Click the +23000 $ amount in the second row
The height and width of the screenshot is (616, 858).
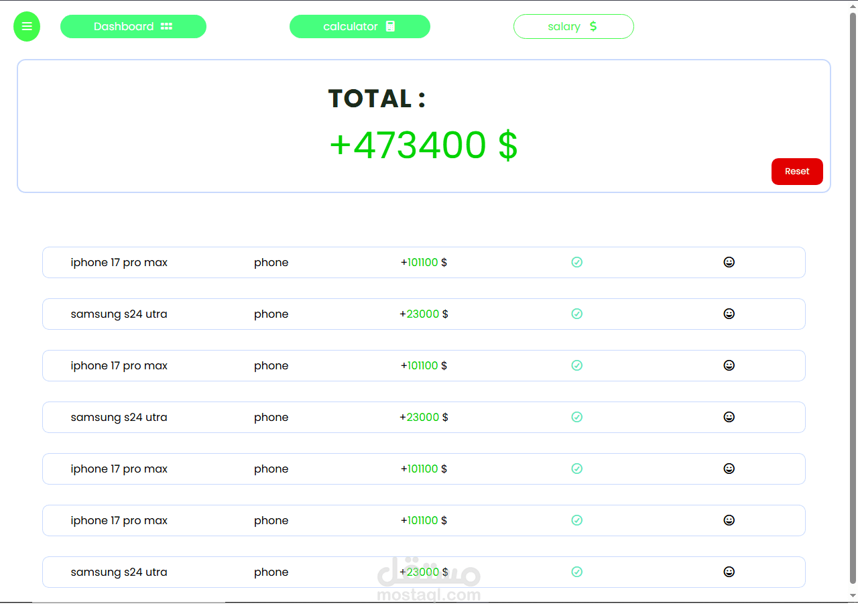coord(424,314)
